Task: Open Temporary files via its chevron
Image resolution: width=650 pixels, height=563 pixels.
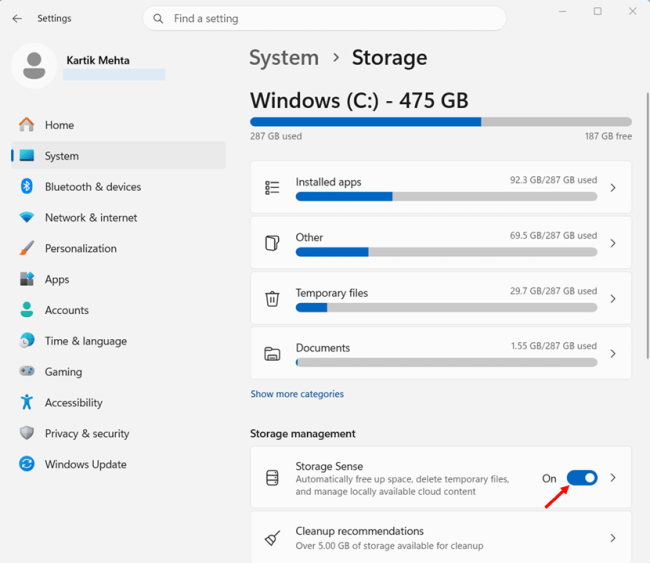Action: click(613, 298)
